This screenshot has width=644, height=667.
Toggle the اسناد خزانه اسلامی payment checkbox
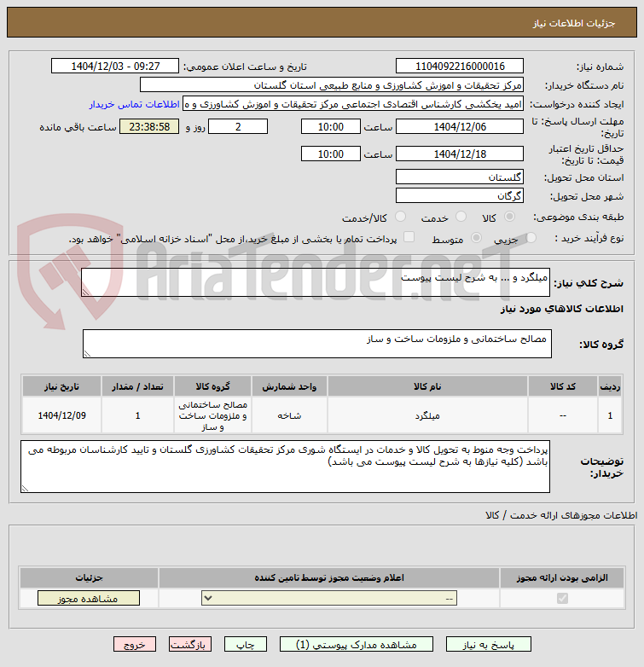(409, 237)
